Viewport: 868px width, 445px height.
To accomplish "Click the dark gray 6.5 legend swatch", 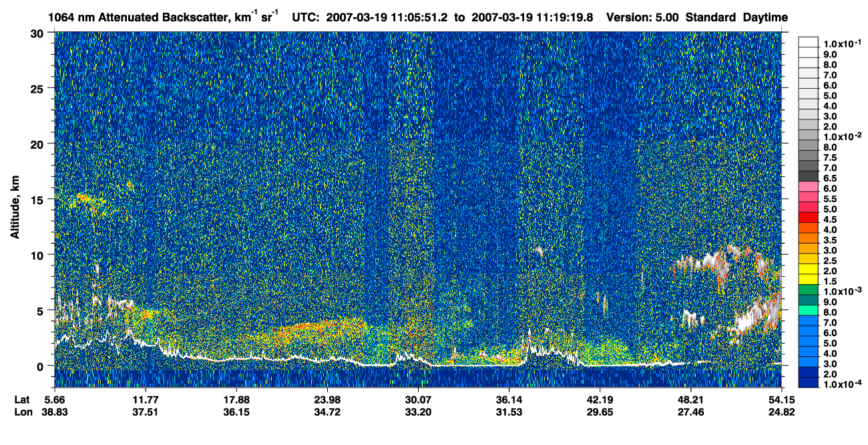I will (809, 176).
